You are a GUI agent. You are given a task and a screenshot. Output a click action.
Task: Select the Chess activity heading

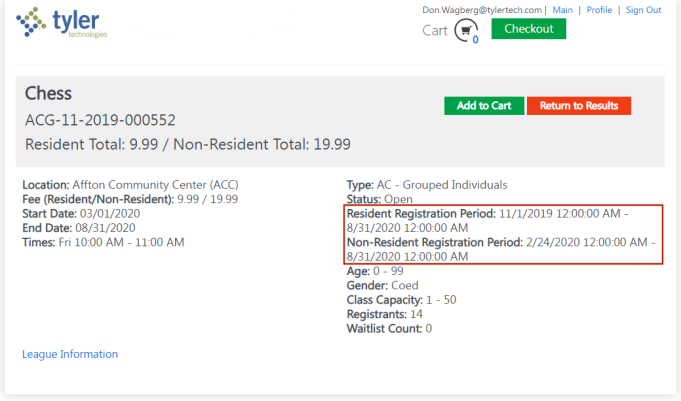point(48,94)
